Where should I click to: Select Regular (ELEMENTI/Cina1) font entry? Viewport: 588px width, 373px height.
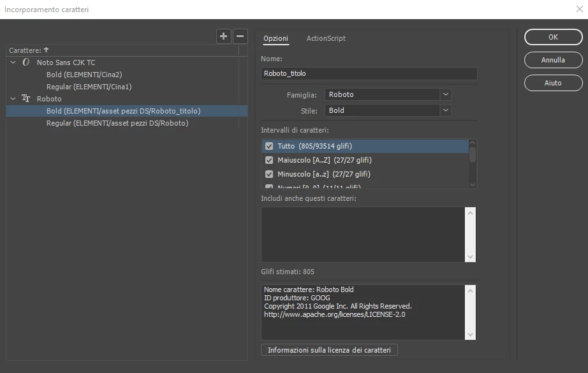[89, 87]
